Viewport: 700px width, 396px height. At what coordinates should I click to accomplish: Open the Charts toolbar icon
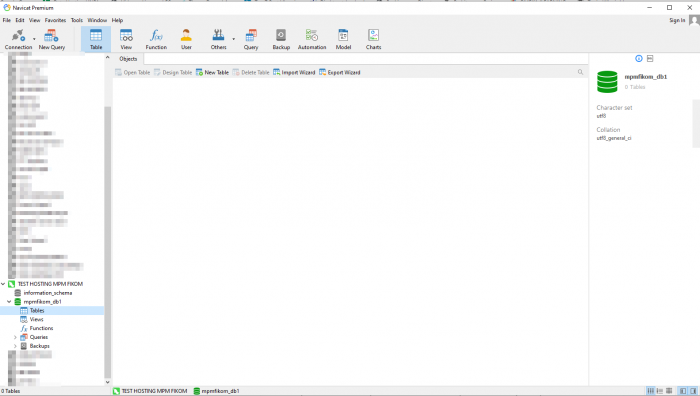[374, 39]
